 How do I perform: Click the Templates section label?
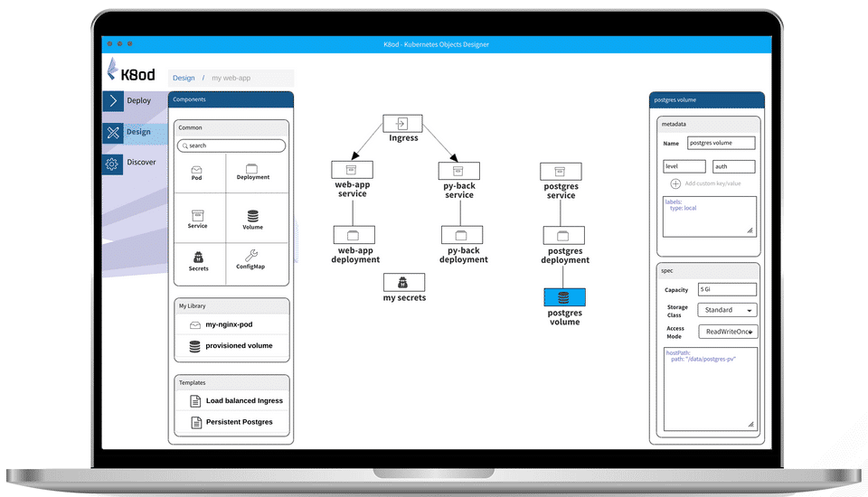click(192, 383)
